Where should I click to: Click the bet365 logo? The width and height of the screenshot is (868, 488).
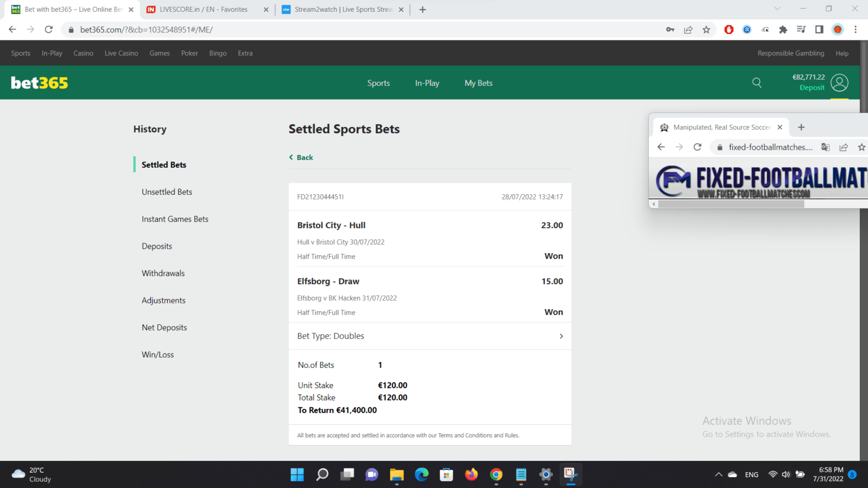click(40, 83)
